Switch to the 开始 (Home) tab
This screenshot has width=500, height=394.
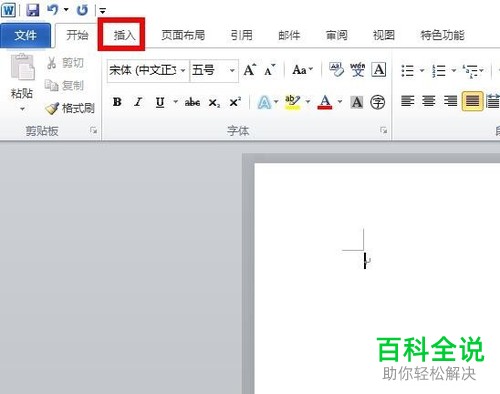click(77, 35)
